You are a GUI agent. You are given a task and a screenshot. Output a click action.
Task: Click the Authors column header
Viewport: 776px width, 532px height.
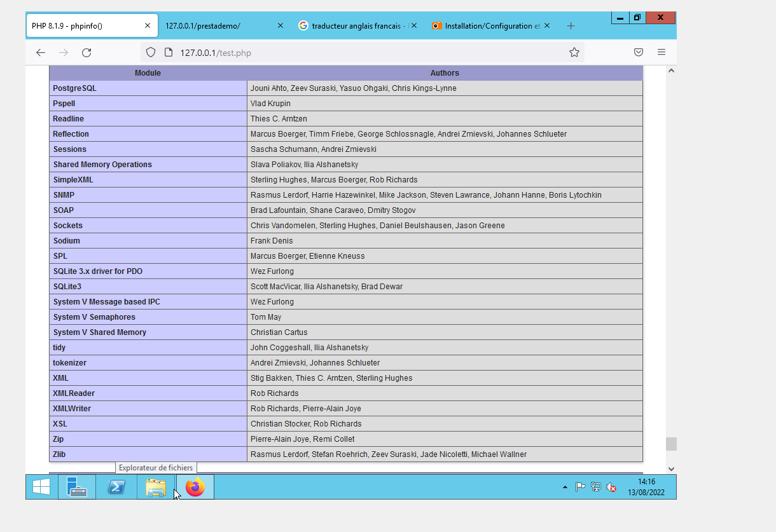pyautogui.click(x=445, y=73)
